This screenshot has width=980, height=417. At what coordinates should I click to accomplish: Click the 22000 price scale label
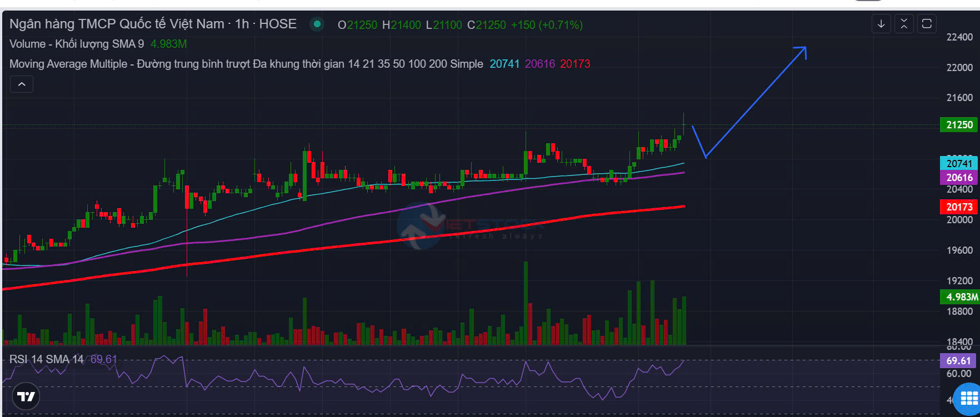[x=960, y=68]
